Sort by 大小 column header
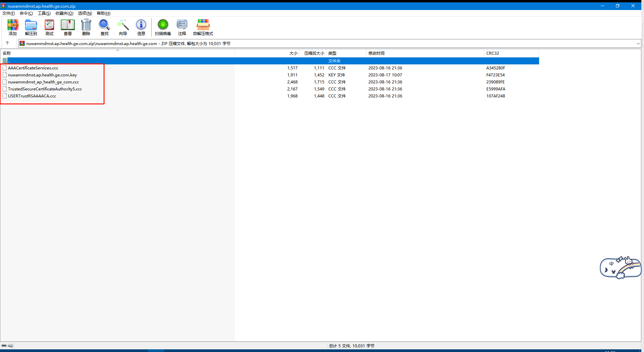 tap(267, 53)
